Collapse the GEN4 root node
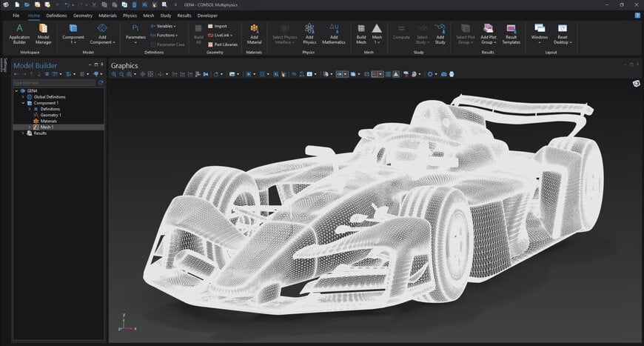 click(16, 91)
